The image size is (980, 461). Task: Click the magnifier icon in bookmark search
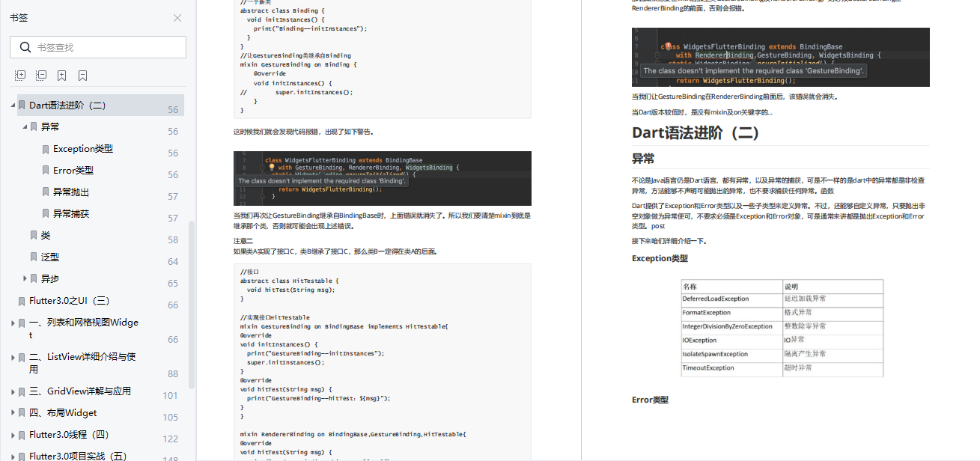click(25, 47)
